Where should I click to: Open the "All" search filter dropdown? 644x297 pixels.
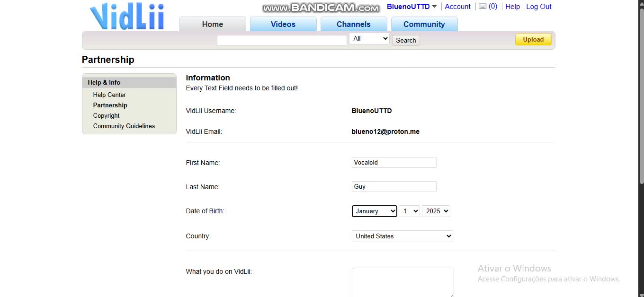pyautogui.click(x=369, y=38)
